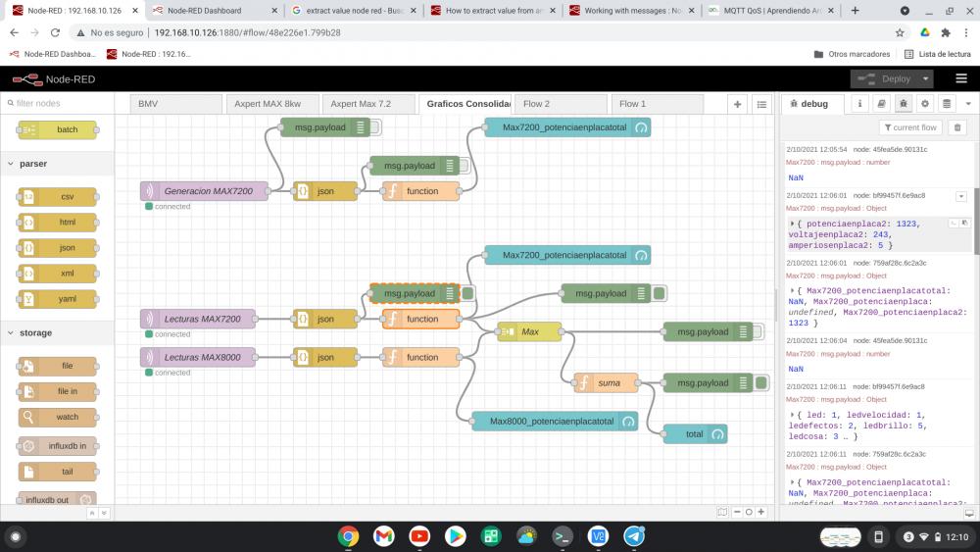Screen dimensions: 980x552
Task: Switch to the Axpert MAX 8kw tab
Action: point(272,104)
